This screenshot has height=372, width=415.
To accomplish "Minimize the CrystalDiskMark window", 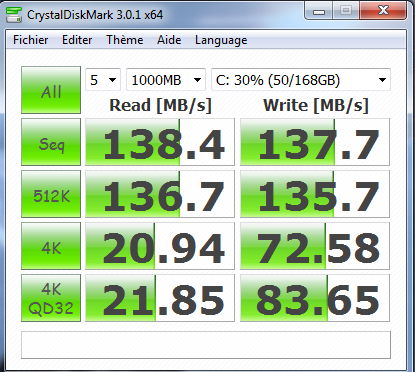I will [x=319, y=11].
